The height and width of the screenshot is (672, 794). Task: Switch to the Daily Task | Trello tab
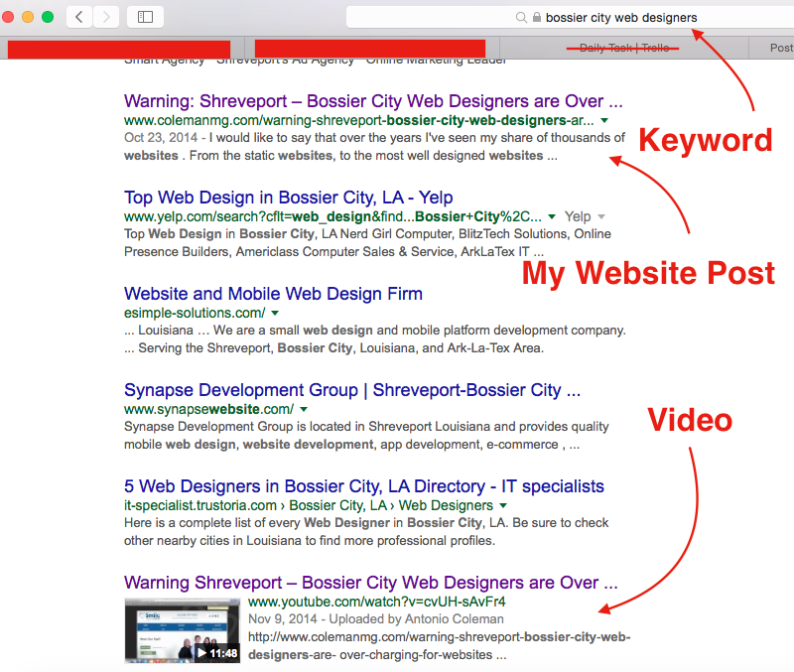pos(624,48)
